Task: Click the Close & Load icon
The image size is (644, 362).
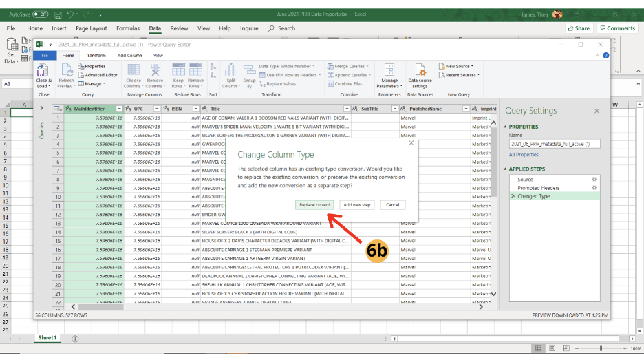Action: tap(43, 71)
